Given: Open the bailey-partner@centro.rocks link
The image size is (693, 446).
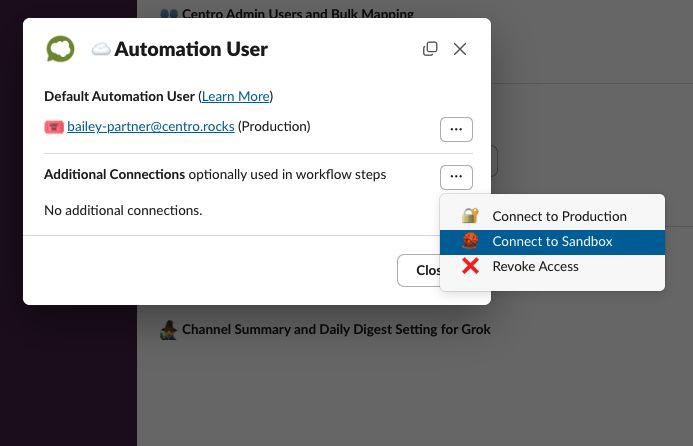Looking at the screenshot, I should (151, 126).
